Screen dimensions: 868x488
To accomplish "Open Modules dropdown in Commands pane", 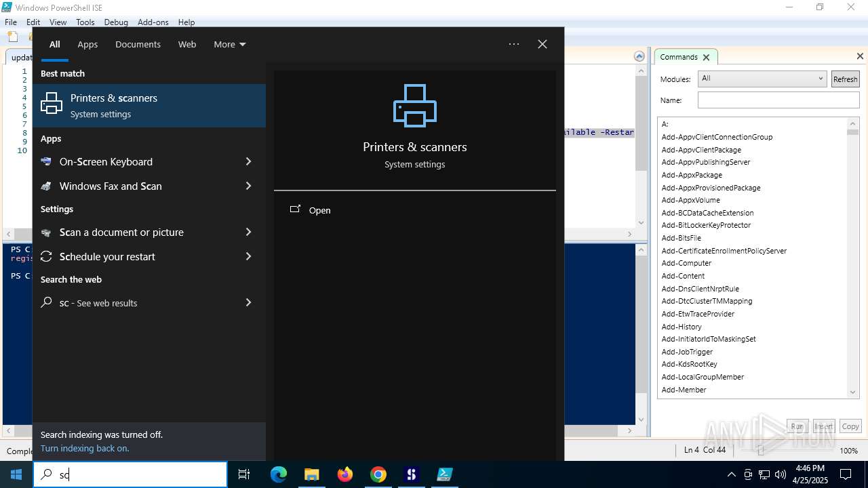I will pos(762,79).
